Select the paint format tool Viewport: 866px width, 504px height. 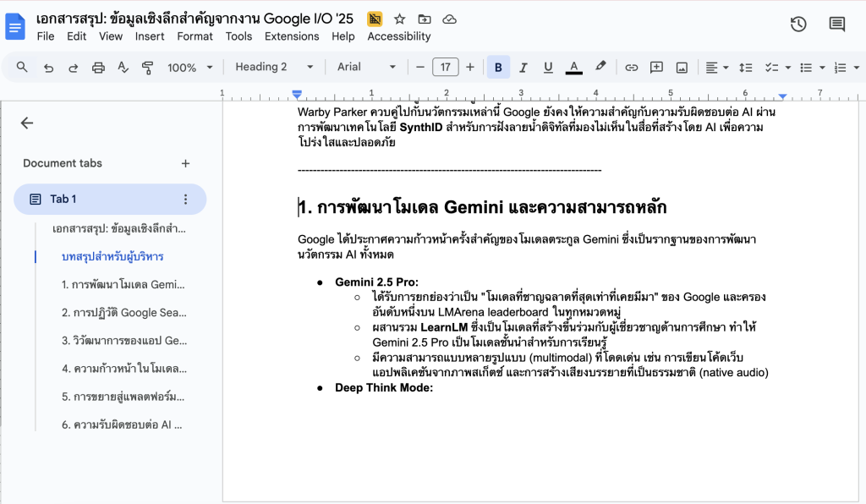click(x=148, y=68)
